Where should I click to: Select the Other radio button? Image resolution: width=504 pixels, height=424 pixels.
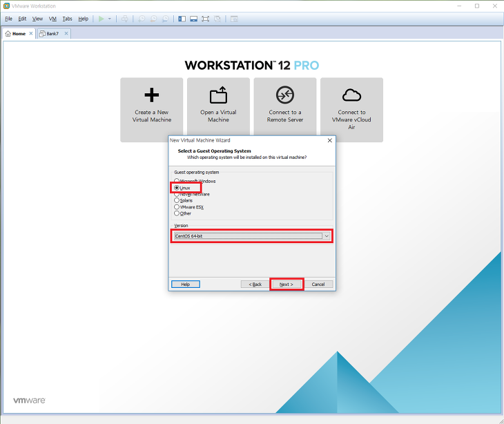[x=177, y=213]
